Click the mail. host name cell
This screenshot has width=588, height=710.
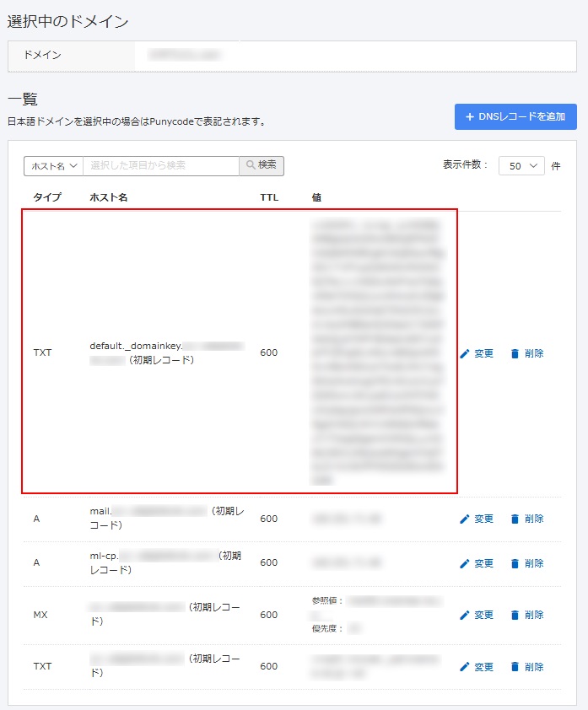point(168,518)
